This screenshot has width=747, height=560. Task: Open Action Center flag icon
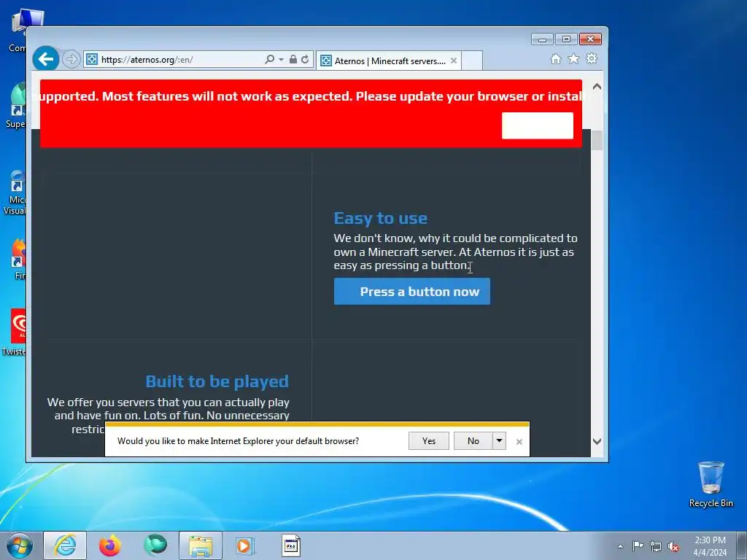[638, 545]
